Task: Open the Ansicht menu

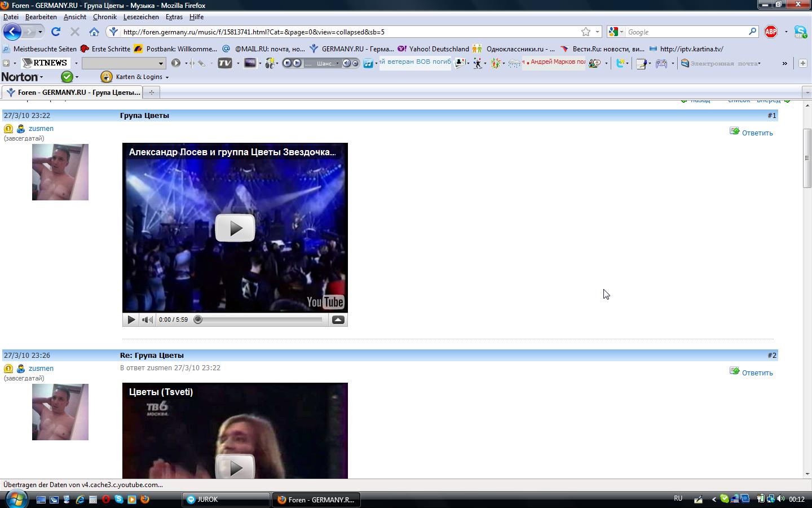Action: coord(75,17)
